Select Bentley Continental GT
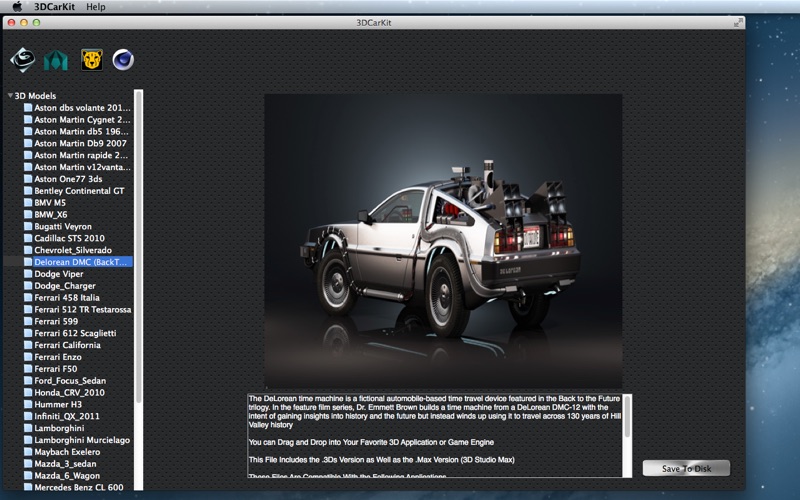Image resolution: width=800 pixels, height=500 pixels. point(79,191)
